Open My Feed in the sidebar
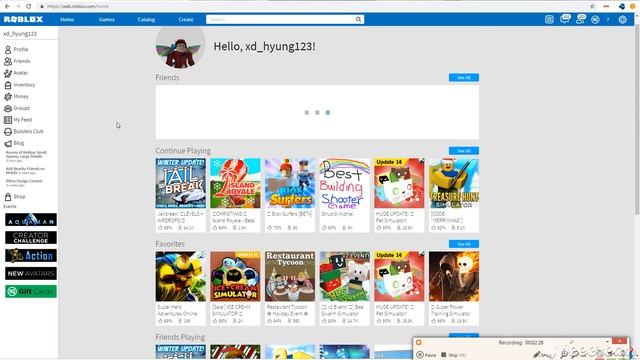Screen dimensions: 640x360 [x=18, y=120]
